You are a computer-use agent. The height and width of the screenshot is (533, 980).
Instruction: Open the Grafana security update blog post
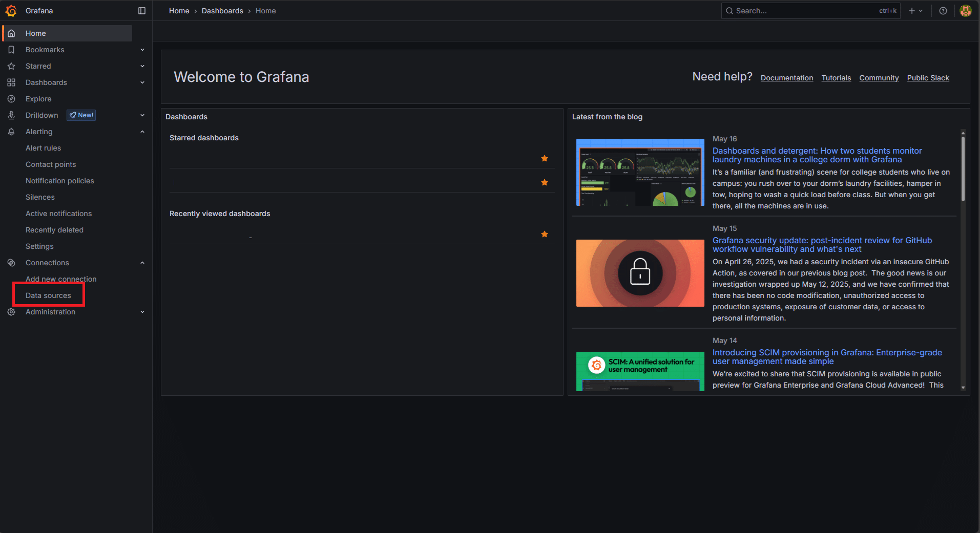(822, 245)
